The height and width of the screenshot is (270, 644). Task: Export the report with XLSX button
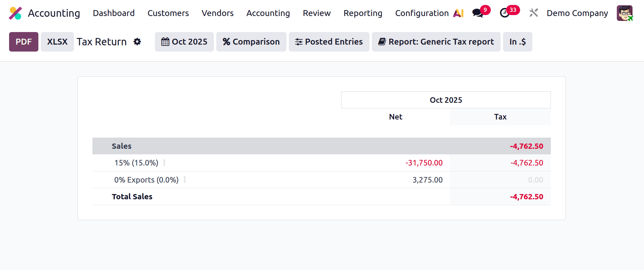(57, 42)
